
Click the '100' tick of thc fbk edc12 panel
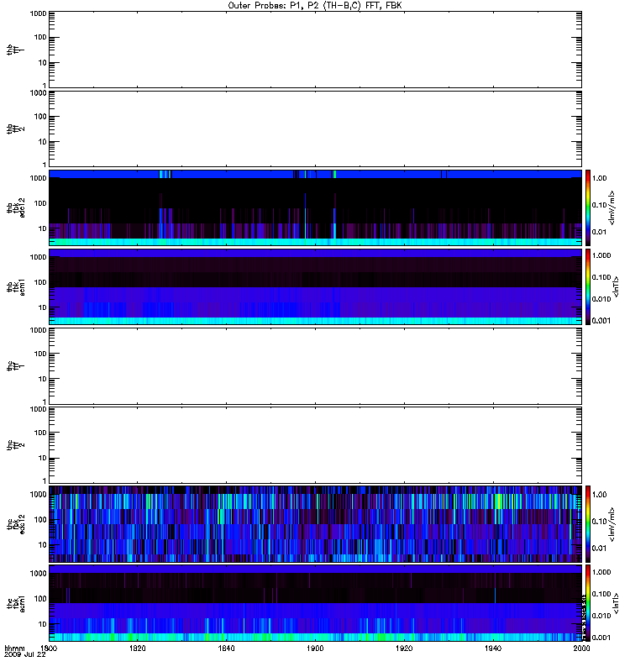(x=39, y=520)
